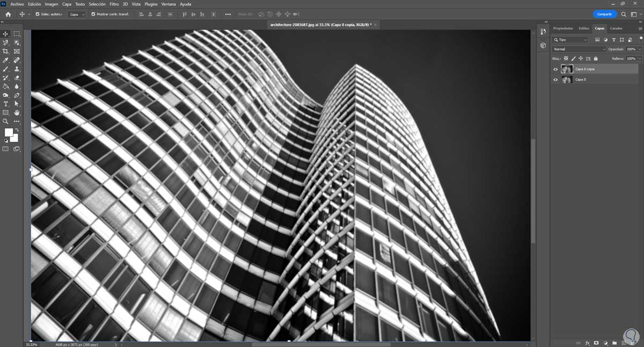The height and width of the screenshot is (347, 644).
Task: Toggle filter for pixel layers
Action: pos(597,40)
